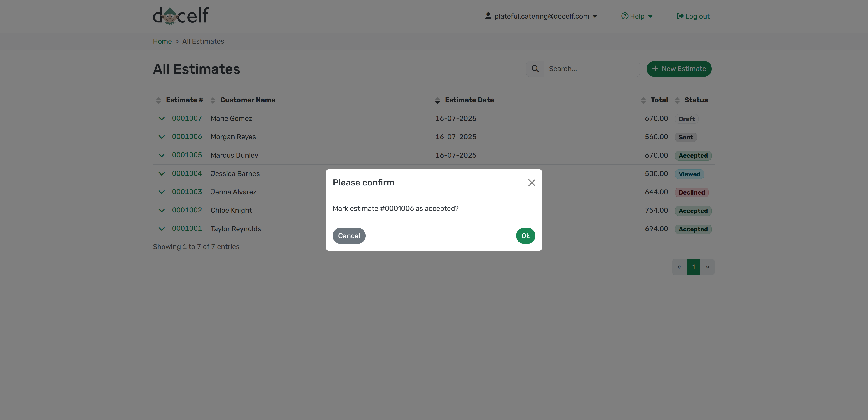The height and width of the screenshot is (420, 868).
Task: Expand row of estimate 0001006
Action: [161, 137]
